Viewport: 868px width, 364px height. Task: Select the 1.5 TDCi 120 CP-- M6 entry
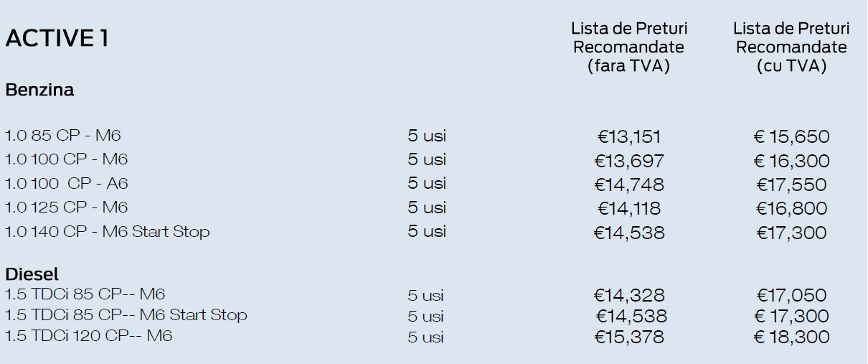(x=88, y=336)
